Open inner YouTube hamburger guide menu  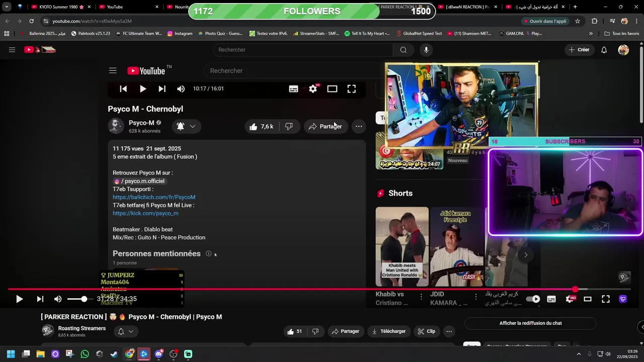(x=113, y=71)
